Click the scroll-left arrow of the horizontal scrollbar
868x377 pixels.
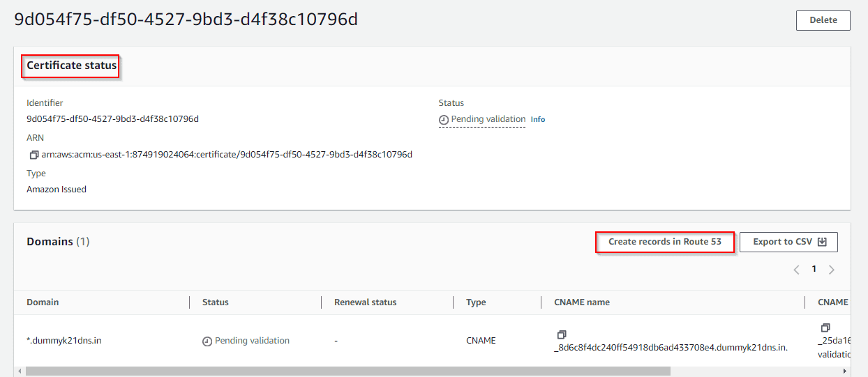(x=19, y=371)
